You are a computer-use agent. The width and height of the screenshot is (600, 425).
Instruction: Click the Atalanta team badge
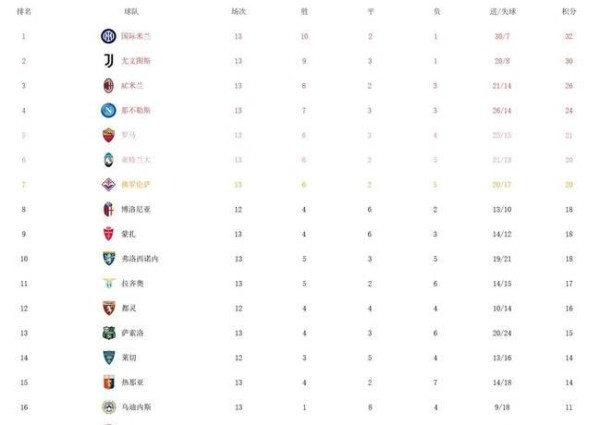coord(108,160)
